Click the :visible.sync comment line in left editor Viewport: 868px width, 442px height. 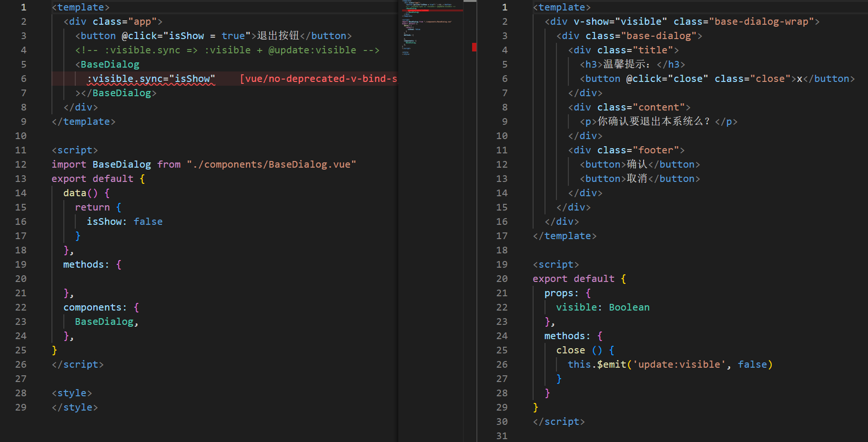pyautogui.click(x=227, y=50)
